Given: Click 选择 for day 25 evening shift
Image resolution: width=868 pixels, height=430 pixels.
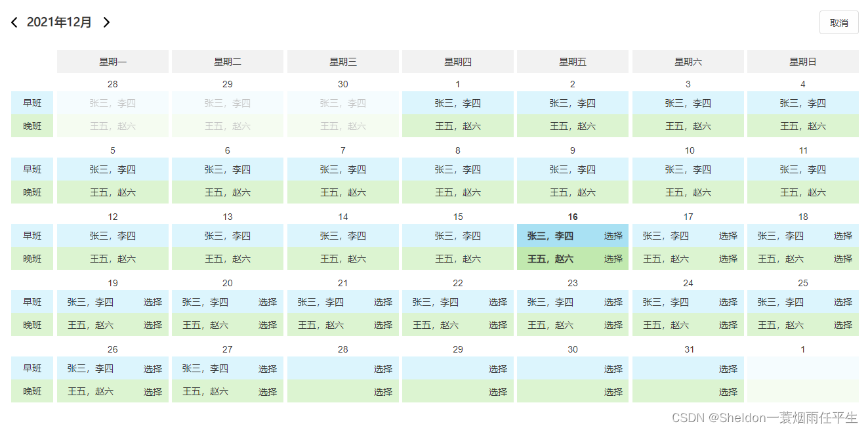Looking at the screenshot, I should (843, 325).
